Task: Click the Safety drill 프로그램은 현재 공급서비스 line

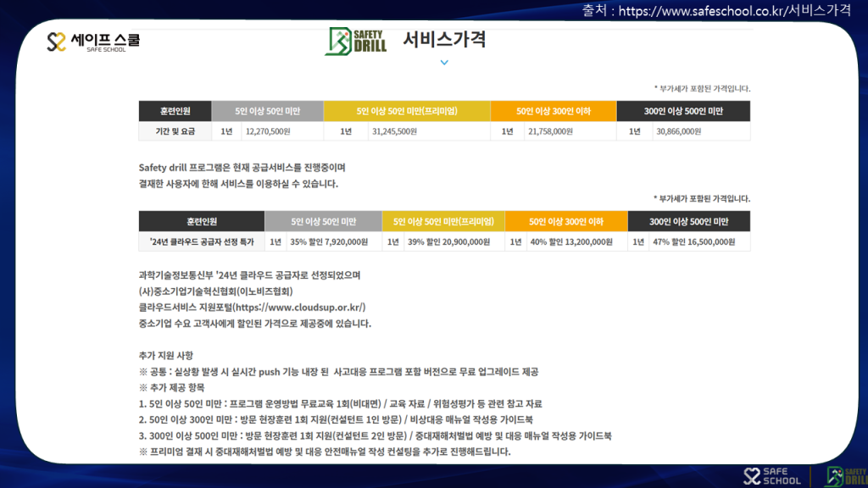Action: [x=242, y=167]
